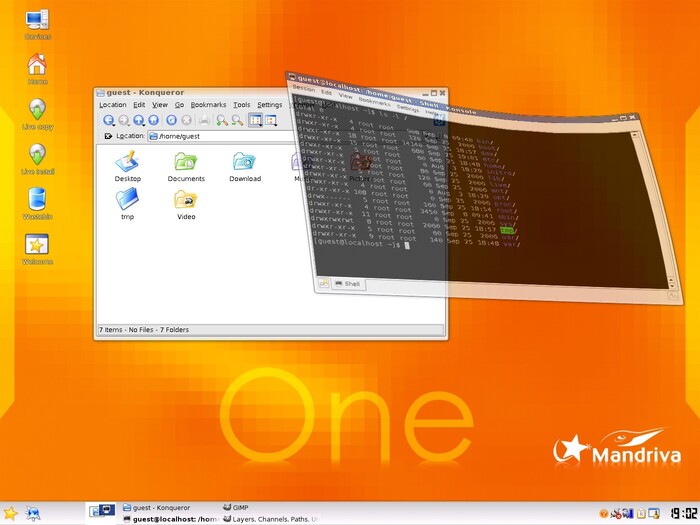Open Konqueror's Go menu
The image size is (700, 525).
pos(179,104)
